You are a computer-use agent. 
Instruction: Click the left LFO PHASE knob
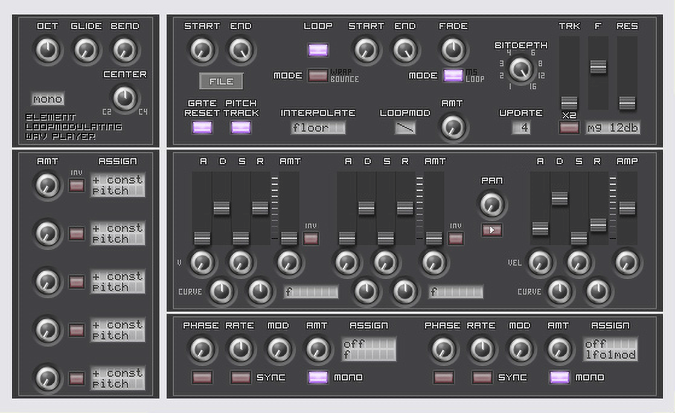pos(202,349)
